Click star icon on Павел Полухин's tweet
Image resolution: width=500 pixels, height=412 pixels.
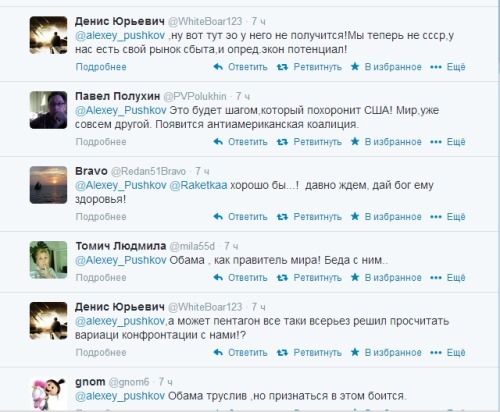pyautogui.click(x=355, y=142)
